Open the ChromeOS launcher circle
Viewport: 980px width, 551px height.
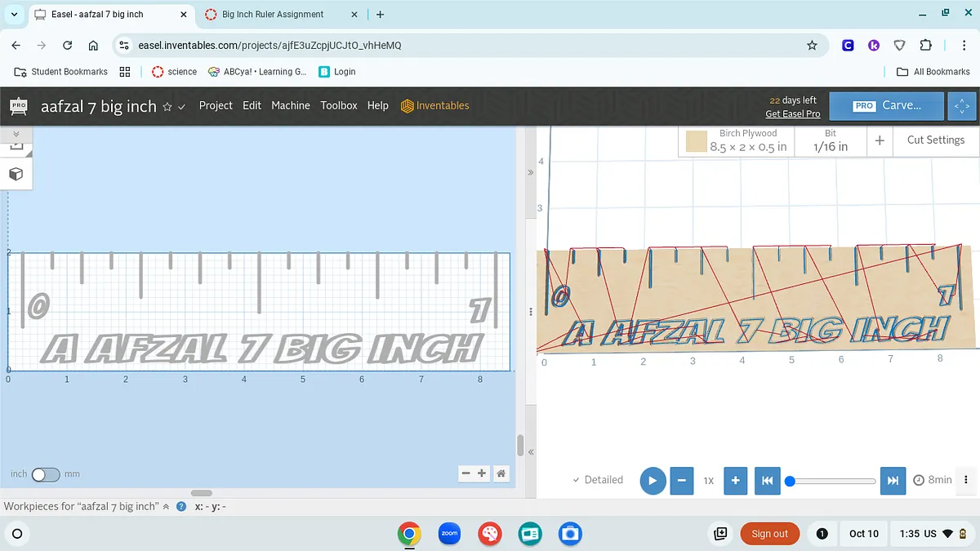[16, 534]
